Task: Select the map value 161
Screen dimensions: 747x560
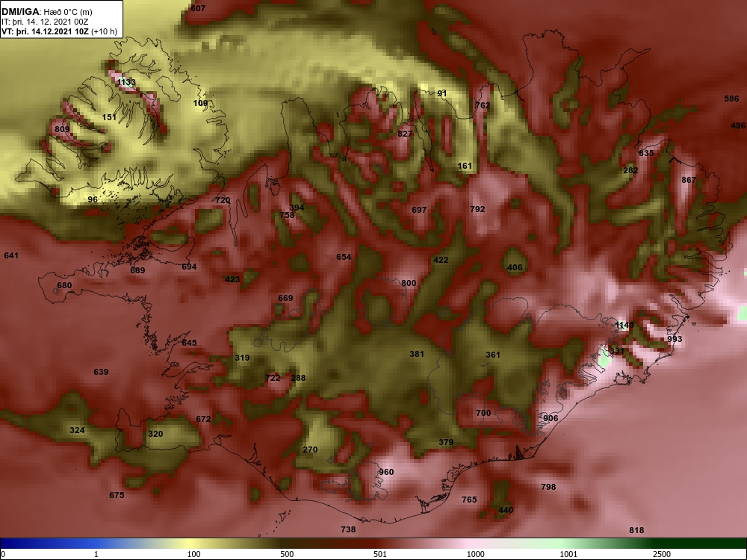Action: 465,166
